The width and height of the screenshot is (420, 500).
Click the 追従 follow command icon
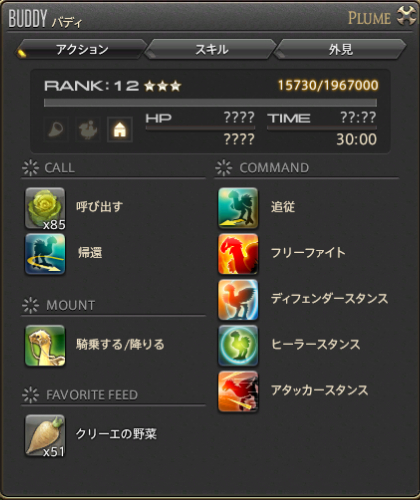[x=238, y=208]
